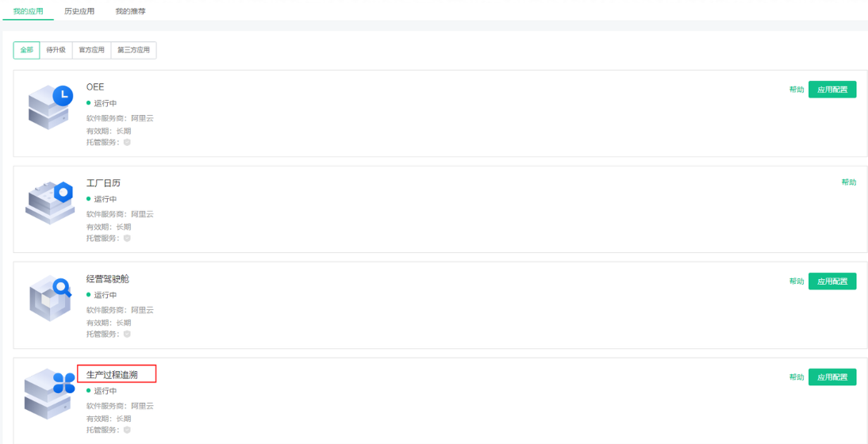Select the 全部 filter
This screenshot has height=444, width=868.
(x=26, y=50)
